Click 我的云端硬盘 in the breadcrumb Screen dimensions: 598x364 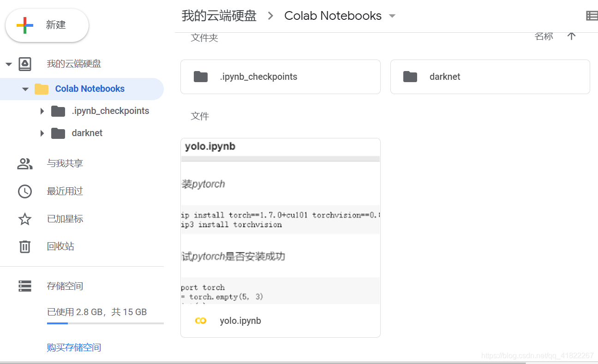219,16
